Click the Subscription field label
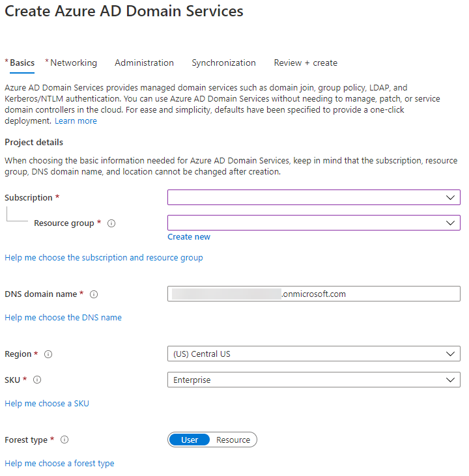This screenshot has height=476, width=469. point(29,197)
